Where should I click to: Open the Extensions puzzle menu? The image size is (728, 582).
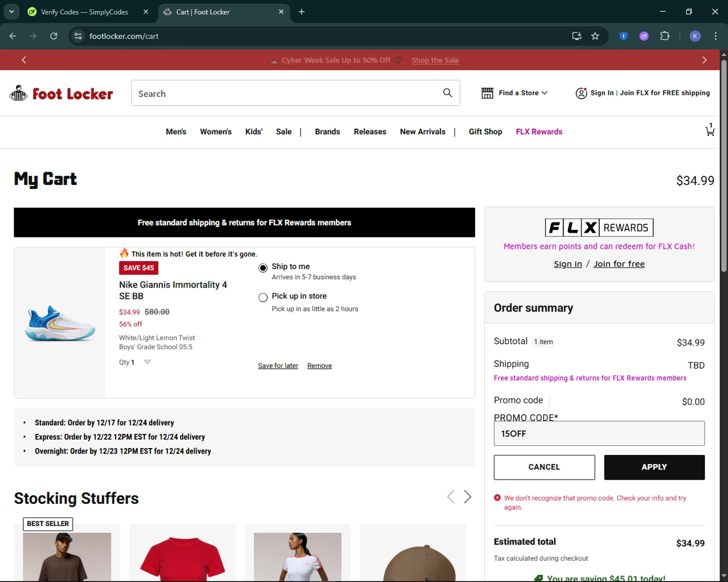tap(665, 36)
